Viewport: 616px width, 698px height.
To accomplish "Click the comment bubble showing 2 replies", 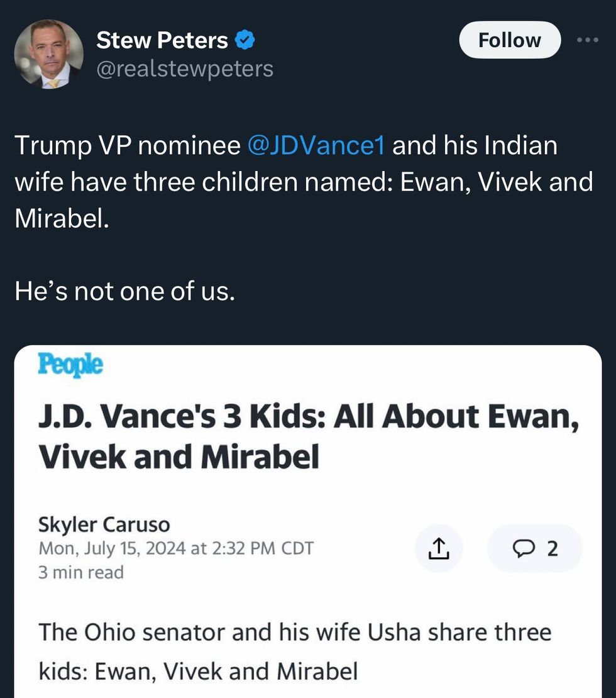I will 535,548.
